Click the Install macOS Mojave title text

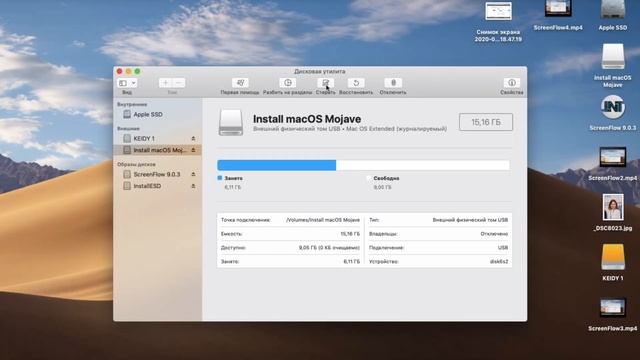click(307, 119)
